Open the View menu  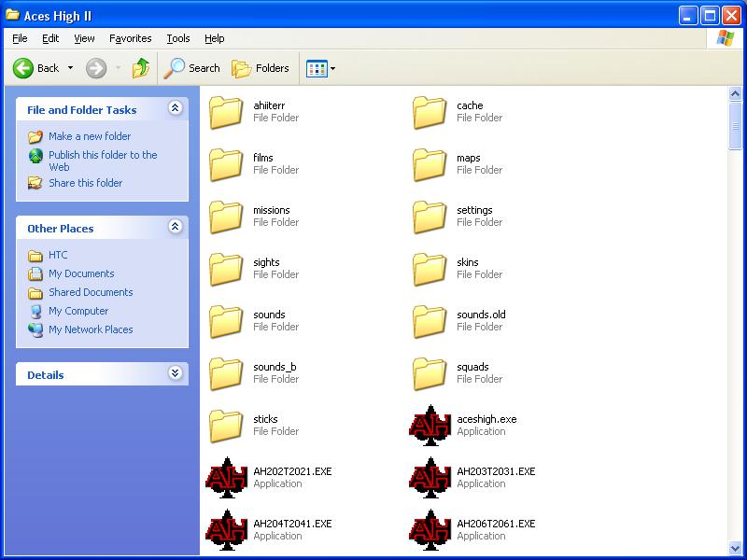(84, 38)
